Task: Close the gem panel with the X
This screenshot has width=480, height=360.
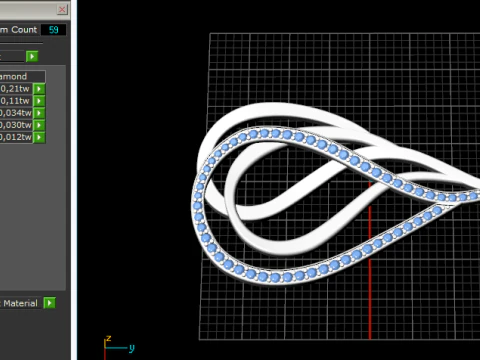Action: click(x=62, y=9)
